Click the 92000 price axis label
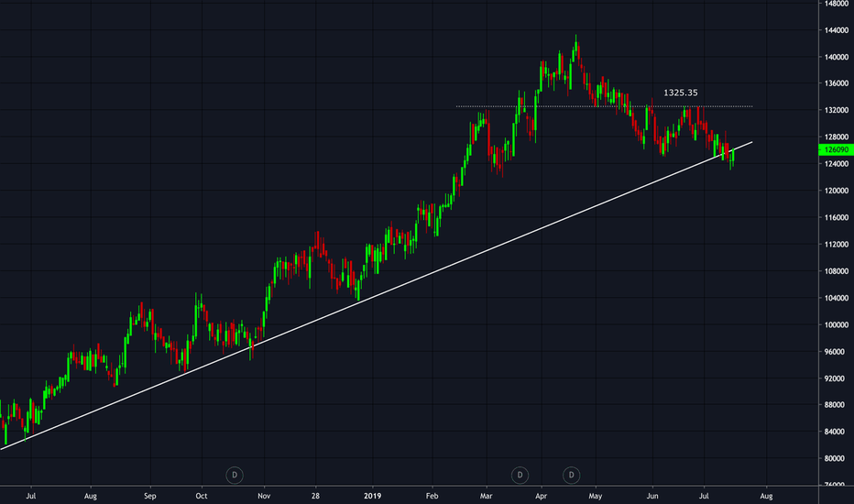The width and height of the screenshot is (854, 504). (836, 378)
